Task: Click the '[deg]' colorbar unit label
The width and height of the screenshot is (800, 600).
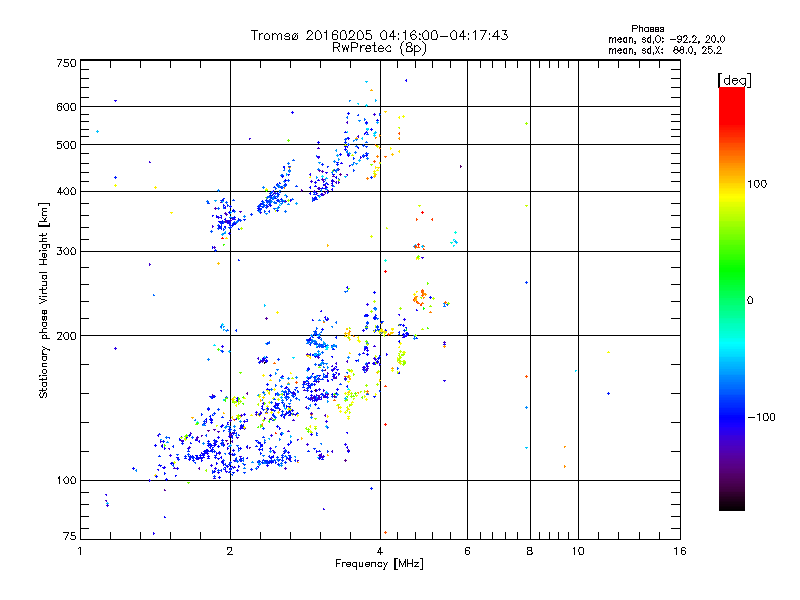Action: [734, 80]
